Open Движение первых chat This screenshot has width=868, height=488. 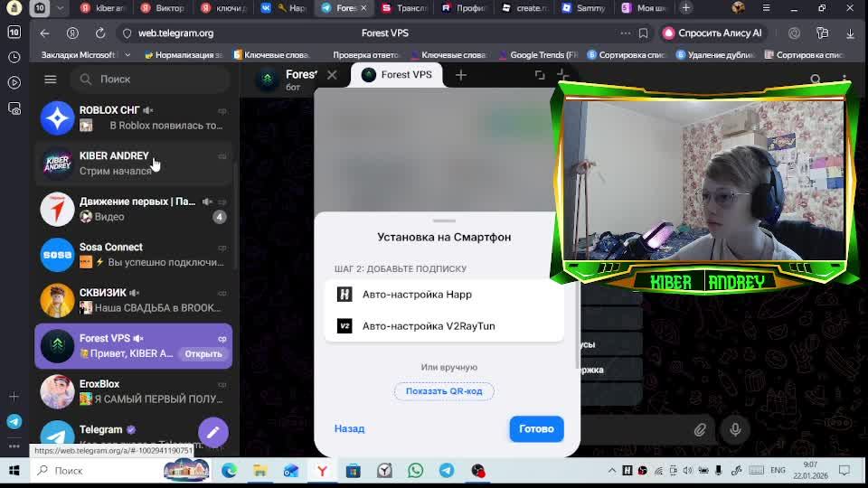[134, 209]
